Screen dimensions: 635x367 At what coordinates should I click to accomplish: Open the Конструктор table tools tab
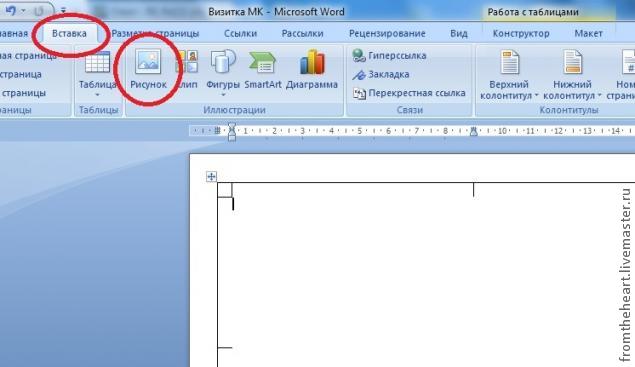pos(521,33)
